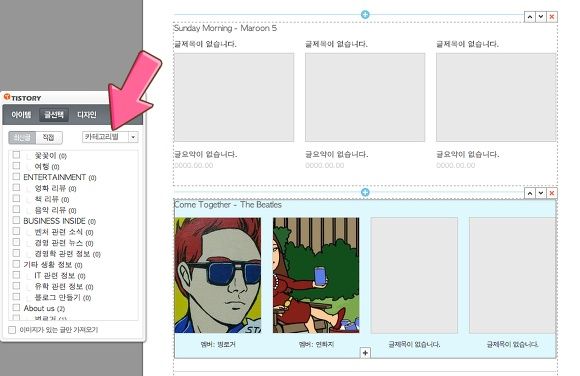Check the 경영학 관련 정보 category
The width and height of the screenshot is (580, 376).
pos(16,253)
